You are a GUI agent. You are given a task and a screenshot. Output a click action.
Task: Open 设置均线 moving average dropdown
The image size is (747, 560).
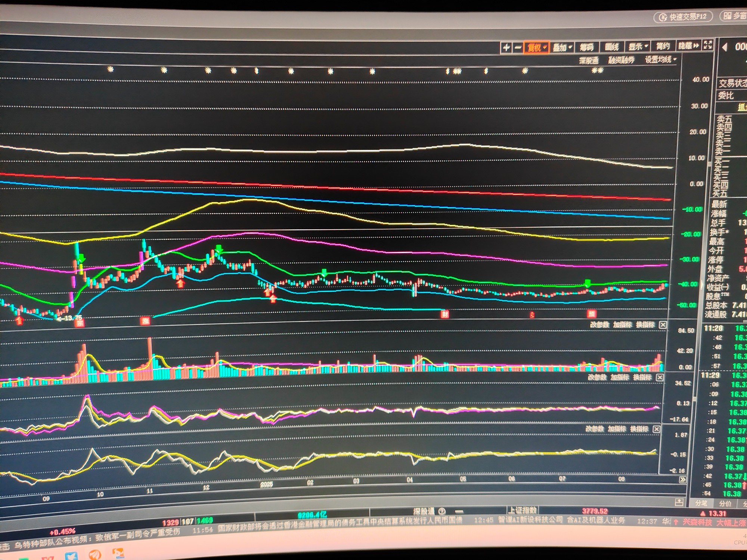click(x=661, y=59)
